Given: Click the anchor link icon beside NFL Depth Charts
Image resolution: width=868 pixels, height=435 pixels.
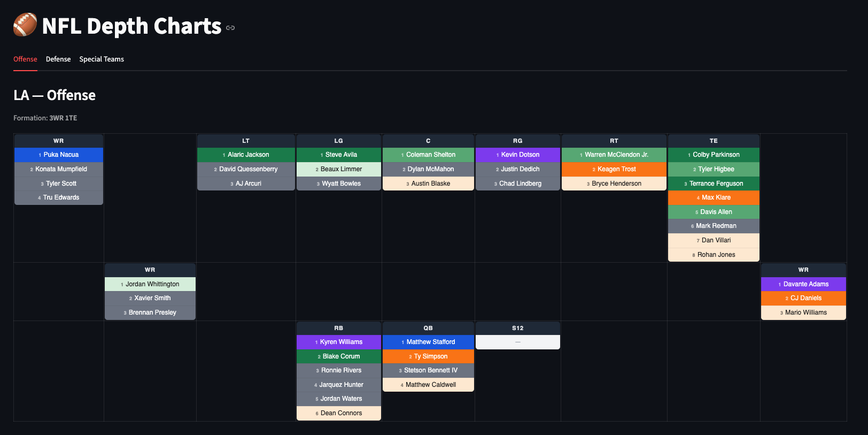Looking at the screenshot, I should tap(230, 28).
